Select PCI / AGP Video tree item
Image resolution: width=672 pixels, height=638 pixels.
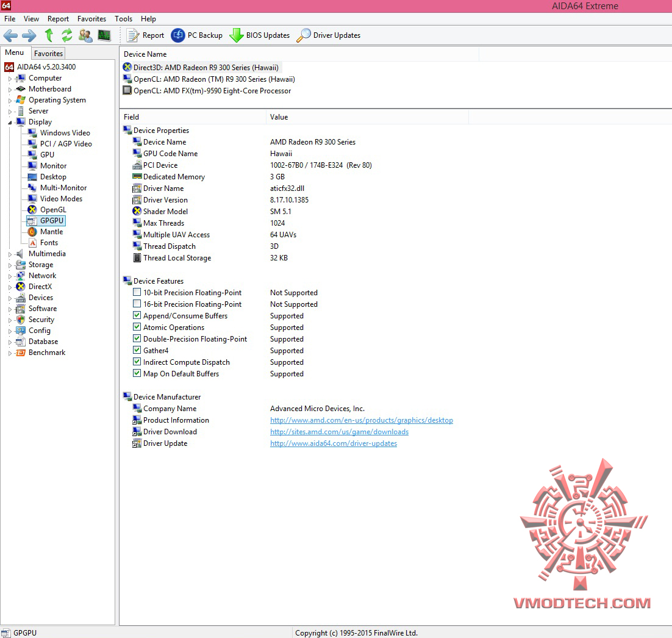tap(66, 143)
